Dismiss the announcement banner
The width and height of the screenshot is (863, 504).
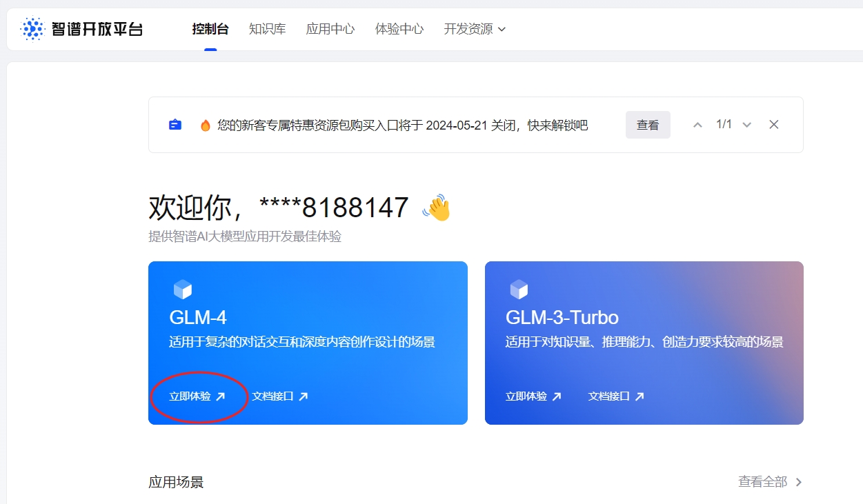[774, 125]
